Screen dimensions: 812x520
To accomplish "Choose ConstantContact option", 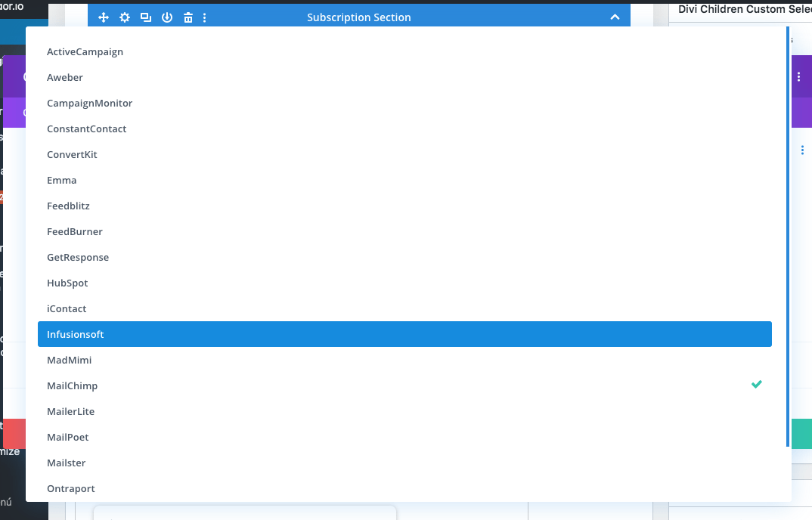I will (404, 129).
